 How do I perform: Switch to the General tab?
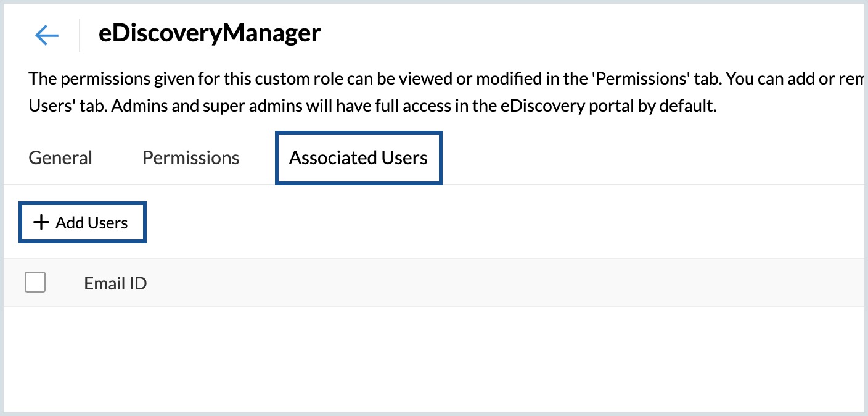tap(60, 157)
